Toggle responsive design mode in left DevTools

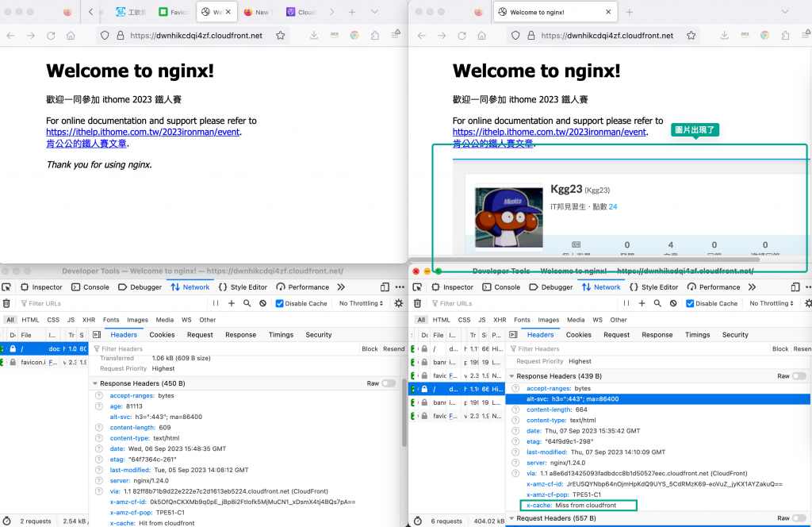tap(385, 287)
